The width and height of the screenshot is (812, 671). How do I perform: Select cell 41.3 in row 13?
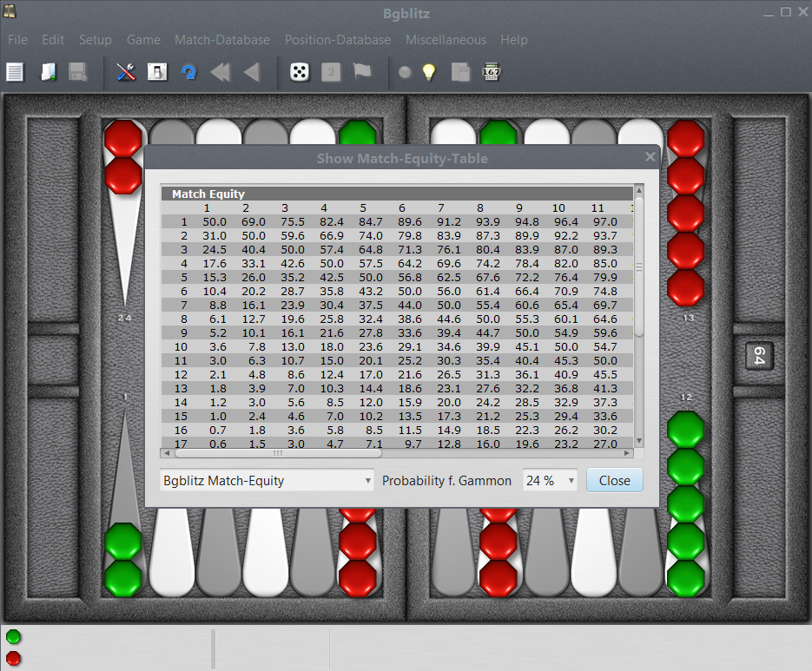(x=604, y=388)
